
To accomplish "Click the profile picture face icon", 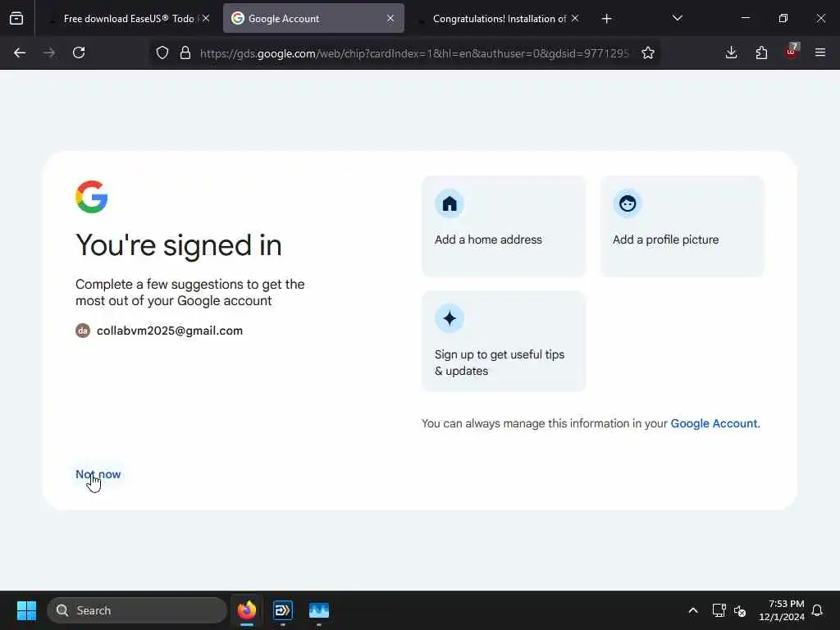I will click(628, 203).
